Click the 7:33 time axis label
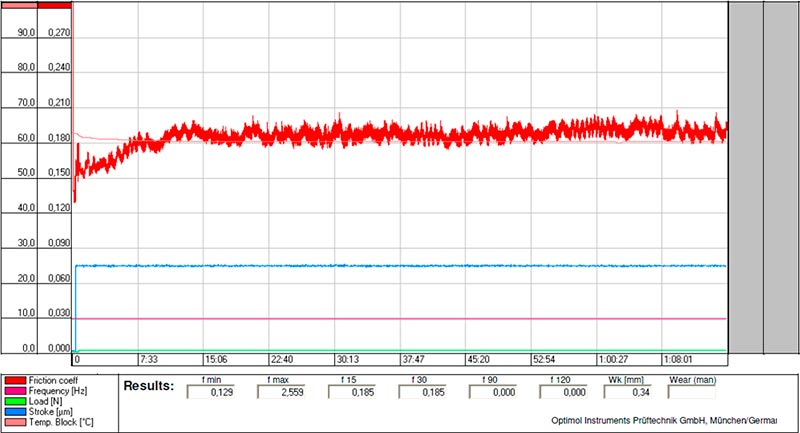Viewport: 800px width, 433px height. tap(150, 359)
